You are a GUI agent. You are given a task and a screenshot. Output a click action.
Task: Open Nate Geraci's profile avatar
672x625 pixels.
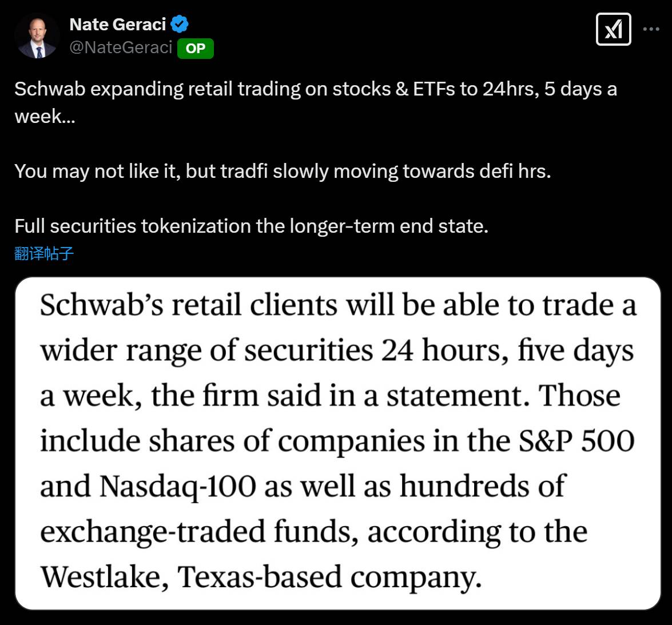(x=37, y=37)
